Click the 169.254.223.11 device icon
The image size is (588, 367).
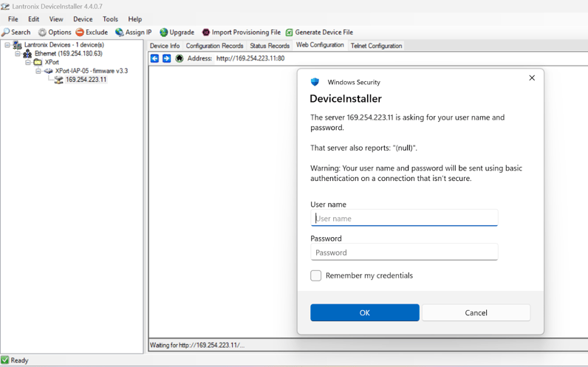[x=58, y=80]
